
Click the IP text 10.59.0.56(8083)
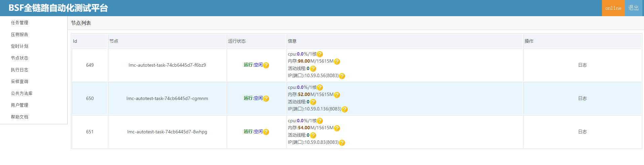point(321,75)
